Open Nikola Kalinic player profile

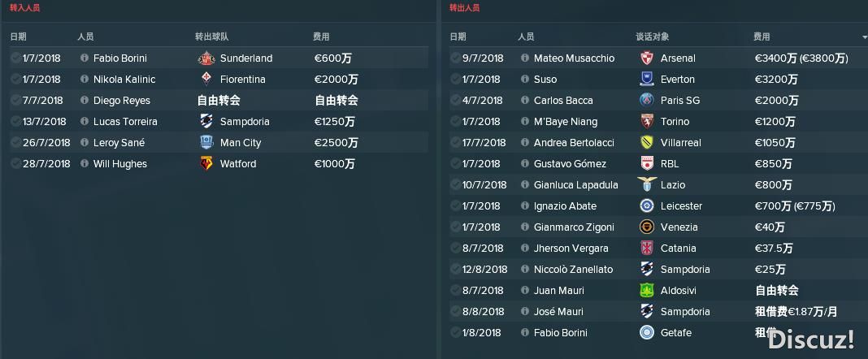tap(124, 79)
